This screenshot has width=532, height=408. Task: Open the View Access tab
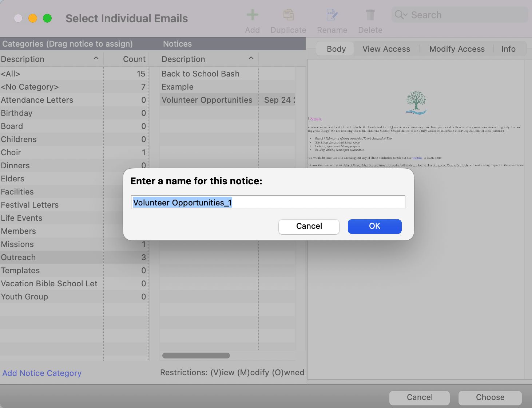(x=386, y=49)
